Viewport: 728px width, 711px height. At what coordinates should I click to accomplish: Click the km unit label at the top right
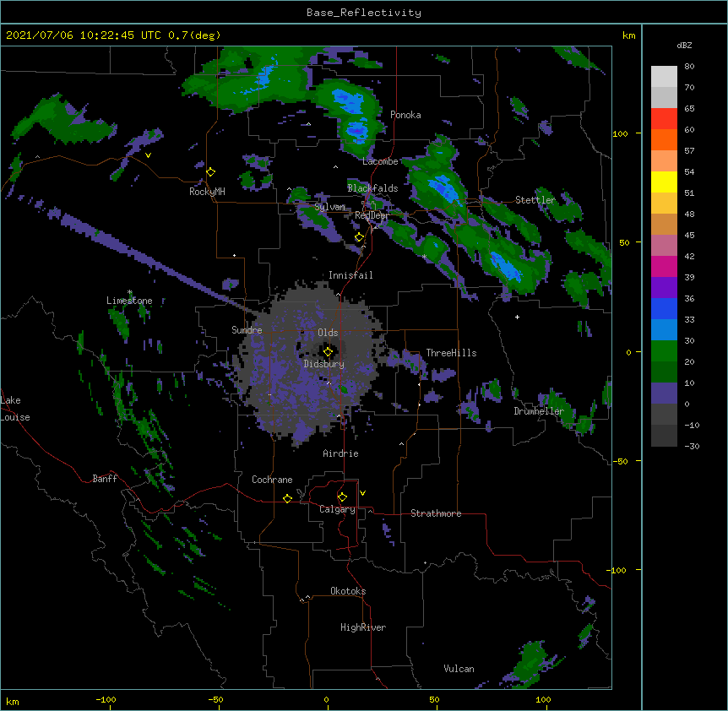pos(629,35)
